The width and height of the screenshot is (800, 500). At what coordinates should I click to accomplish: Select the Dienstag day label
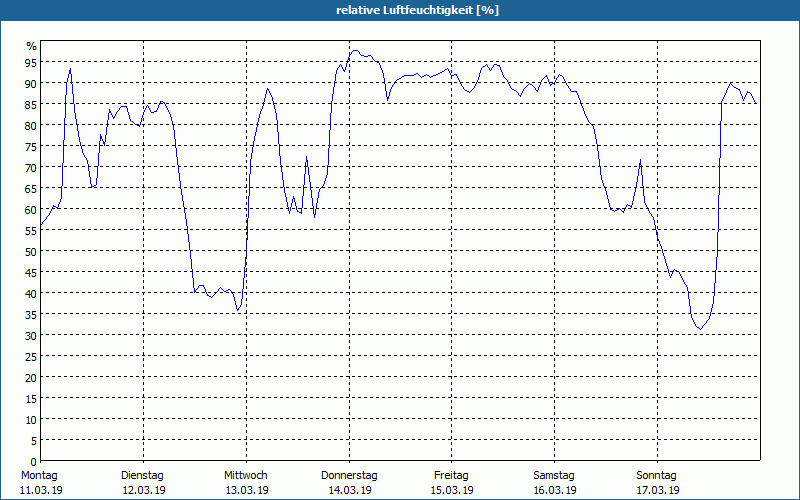142,476
